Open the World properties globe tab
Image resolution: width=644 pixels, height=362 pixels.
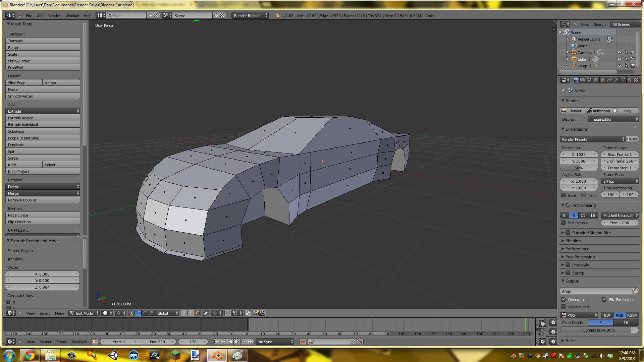click(x=596, y=80)
